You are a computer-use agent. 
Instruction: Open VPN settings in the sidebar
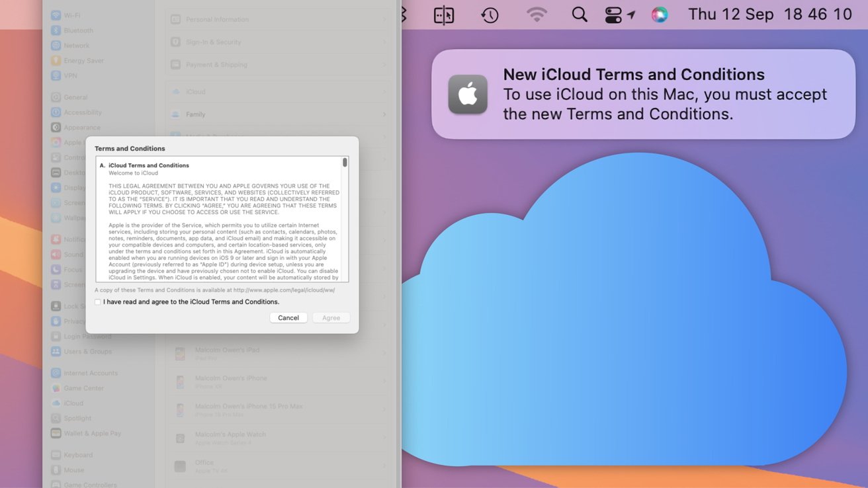pyautogui.click(x=64, y=76)
